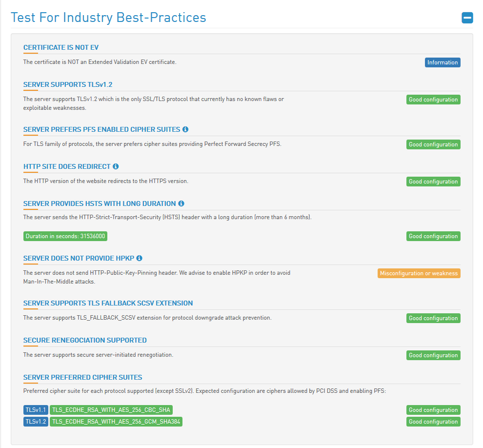Viewport: 483px width, 448px height.
Task: Click the orange Misconfiguration or weakness badge
Action: (419, 273)
